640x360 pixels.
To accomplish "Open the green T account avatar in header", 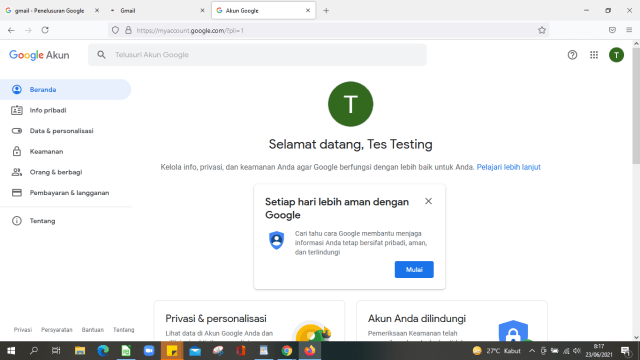I will (x=616, y=55).
